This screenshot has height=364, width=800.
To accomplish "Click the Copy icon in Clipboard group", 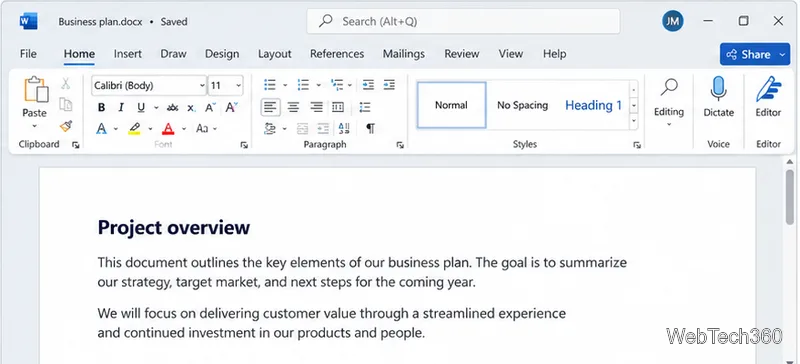I will pos(66,104).
